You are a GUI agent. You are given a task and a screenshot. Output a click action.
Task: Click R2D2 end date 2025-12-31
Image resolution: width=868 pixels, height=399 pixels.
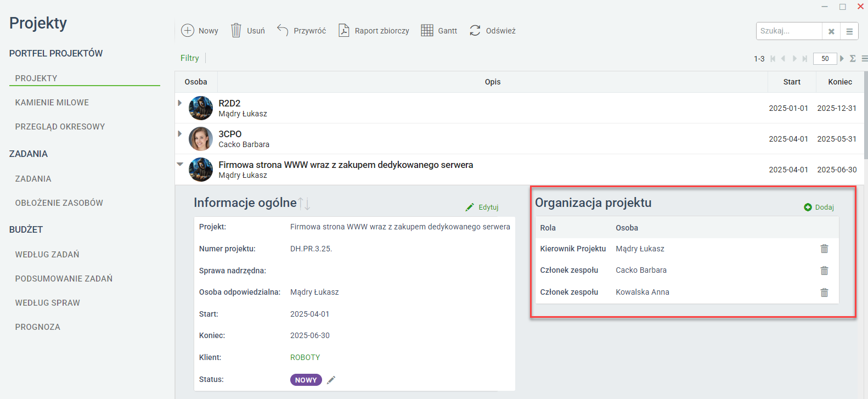837,108
